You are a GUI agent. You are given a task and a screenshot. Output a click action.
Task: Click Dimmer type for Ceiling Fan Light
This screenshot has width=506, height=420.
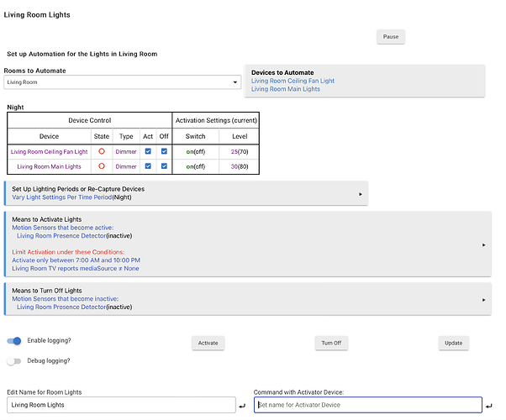126,151
